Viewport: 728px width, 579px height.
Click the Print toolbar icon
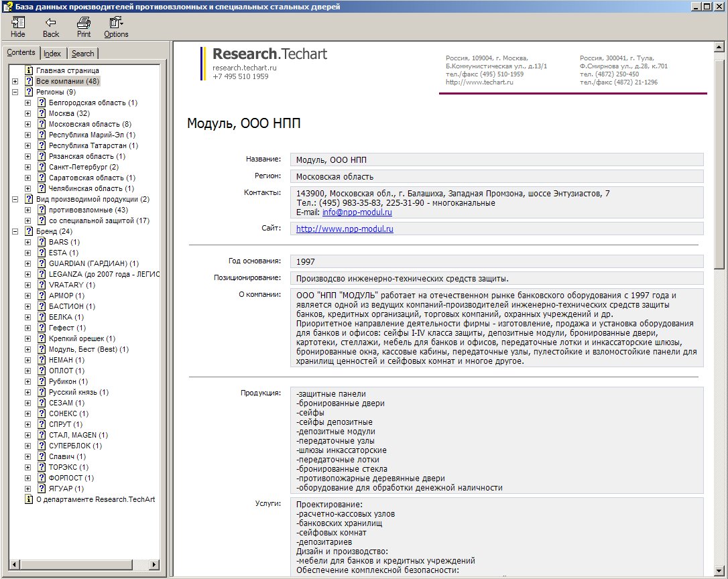[84, 23]
